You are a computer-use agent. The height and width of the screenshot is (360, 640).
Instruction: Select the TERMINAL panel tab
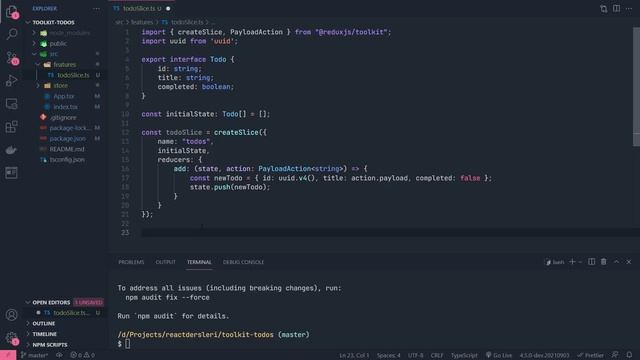point(199,262)
